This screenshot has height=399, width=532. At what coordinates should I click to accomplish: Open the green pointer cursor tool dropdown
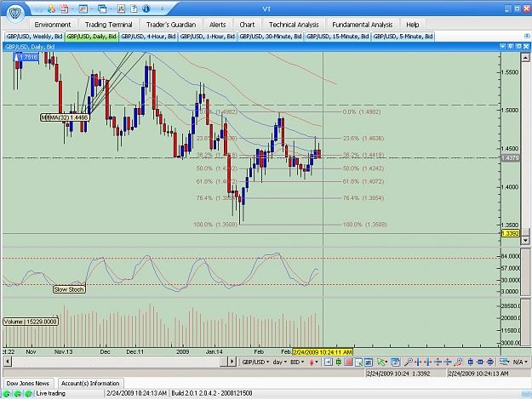coord(382,362)
